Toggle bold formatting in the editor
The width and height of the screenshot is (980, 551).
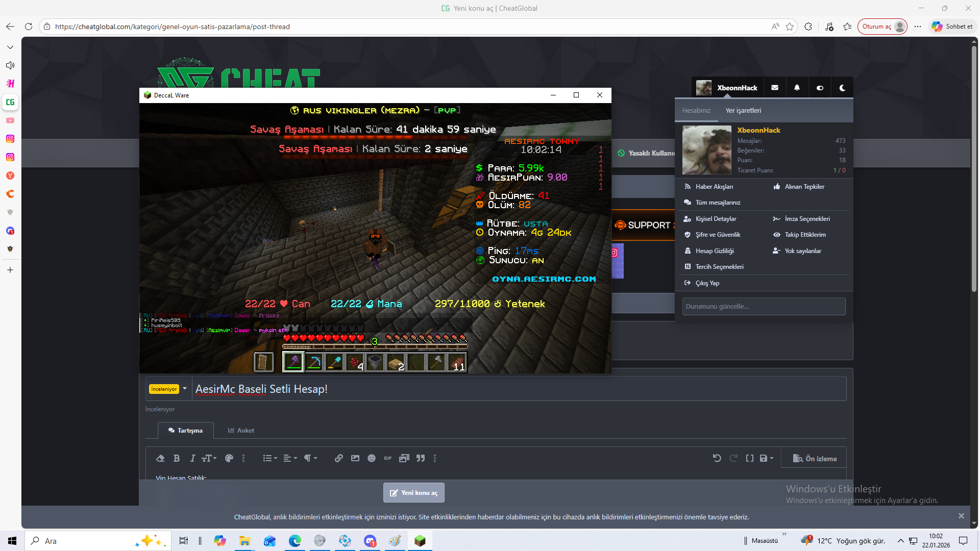[177, 458]
